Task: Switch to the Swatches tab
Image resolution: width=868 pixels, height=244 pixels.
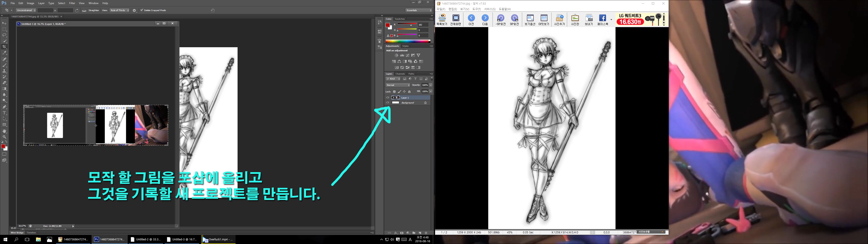Action: click(x=400, y=19)
